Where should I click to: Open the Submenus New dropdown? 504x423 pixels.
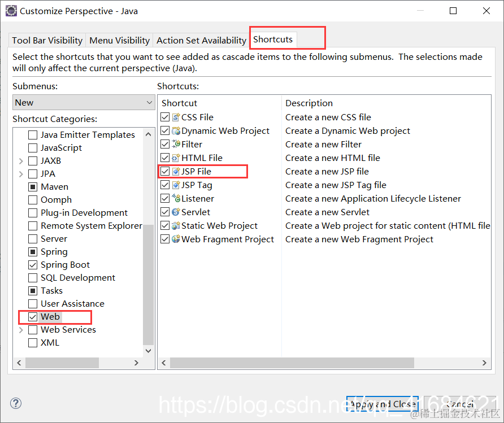point(84,102)
